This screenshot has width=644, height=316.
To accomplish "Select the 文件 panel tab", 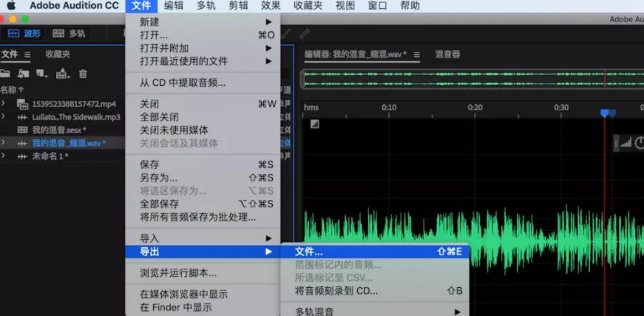I will 10,54.
